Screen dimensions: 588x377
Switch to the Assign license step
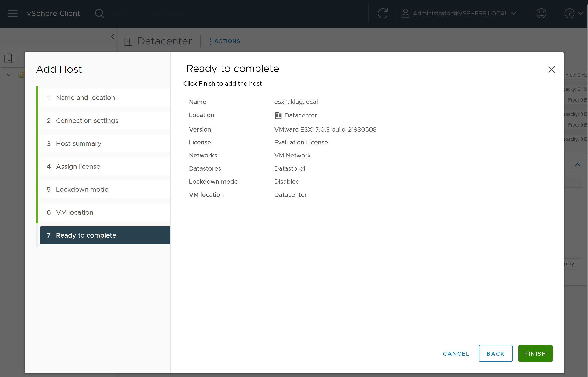click(78, 166)
